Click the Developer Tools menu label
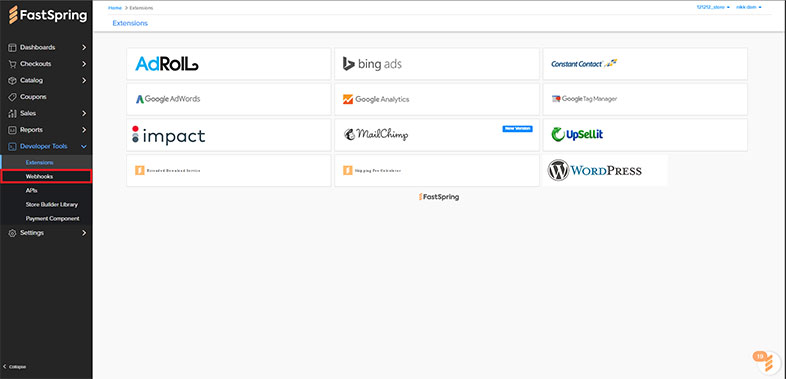The height and width of the screenshot is (379, 786). coord(44,147)
